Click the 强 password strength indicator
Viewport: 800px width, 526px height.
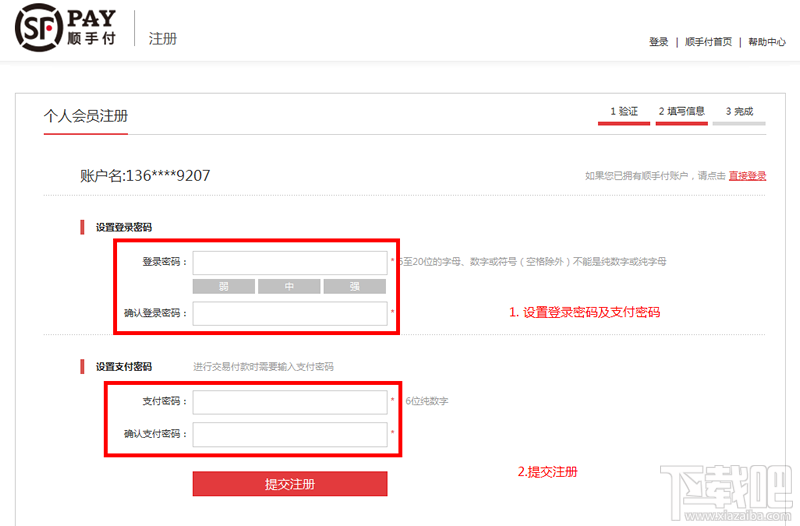(355, 286)
